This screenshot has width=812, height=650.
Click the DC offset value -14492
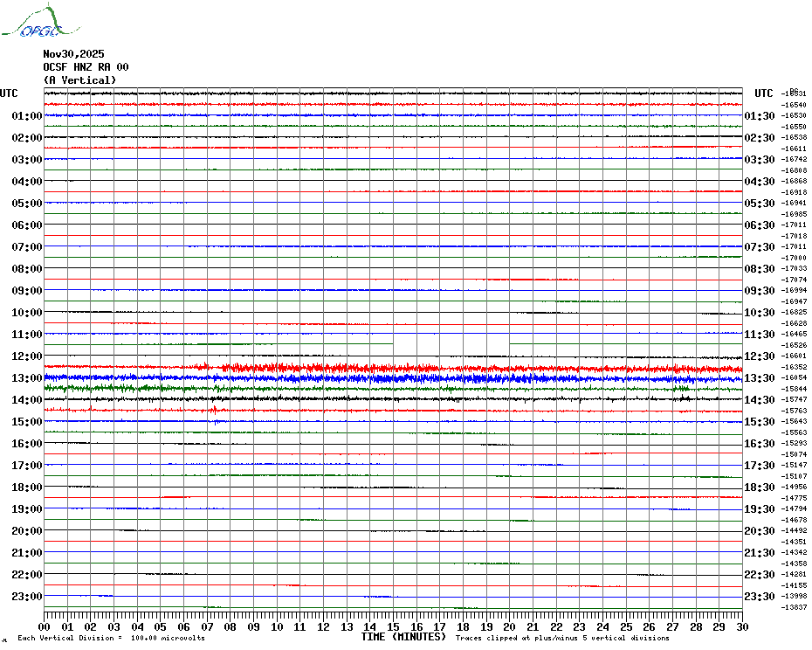pos(794,531)
